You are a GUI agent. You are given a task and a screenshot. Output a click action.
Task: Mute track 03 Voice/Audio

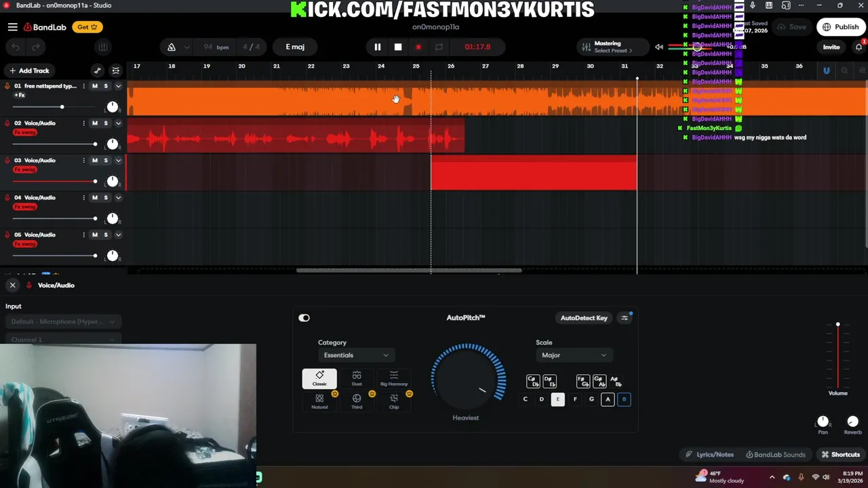[x=95, y=161]
